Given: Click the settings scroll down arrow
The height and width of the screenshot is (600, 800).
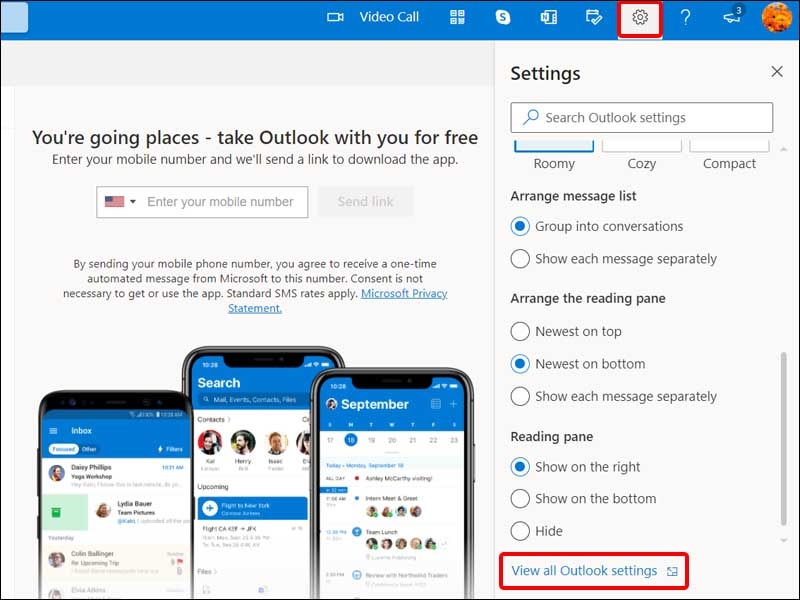Looking at the screenshot, I should click(x=784, y=540).
